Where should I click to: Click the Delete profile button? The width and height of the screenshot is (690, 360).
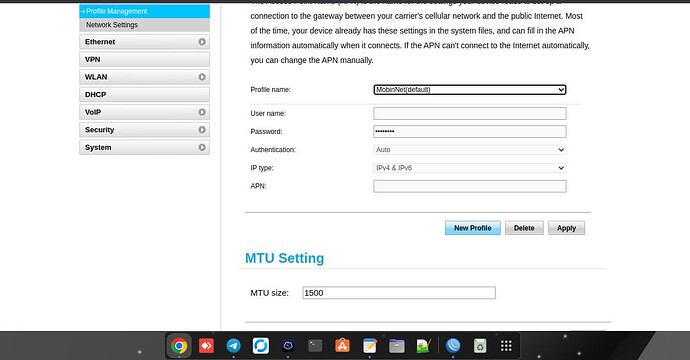(524, 228)
